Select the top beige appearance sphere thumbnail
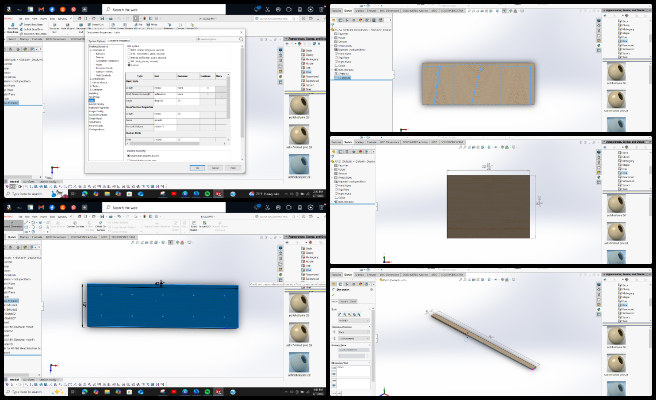Viewport: 656px width, 400px height. 299,105
